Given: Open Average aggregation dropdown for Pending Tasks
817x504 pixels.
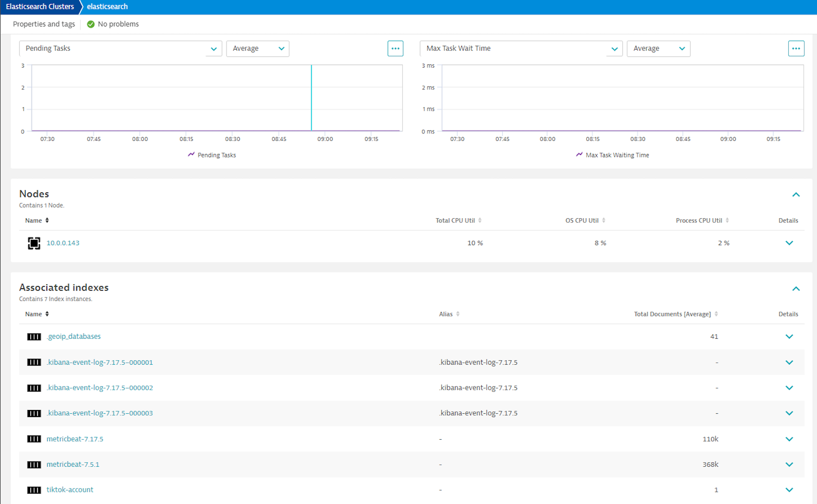Looking at the screenshot, I should 258,49.
